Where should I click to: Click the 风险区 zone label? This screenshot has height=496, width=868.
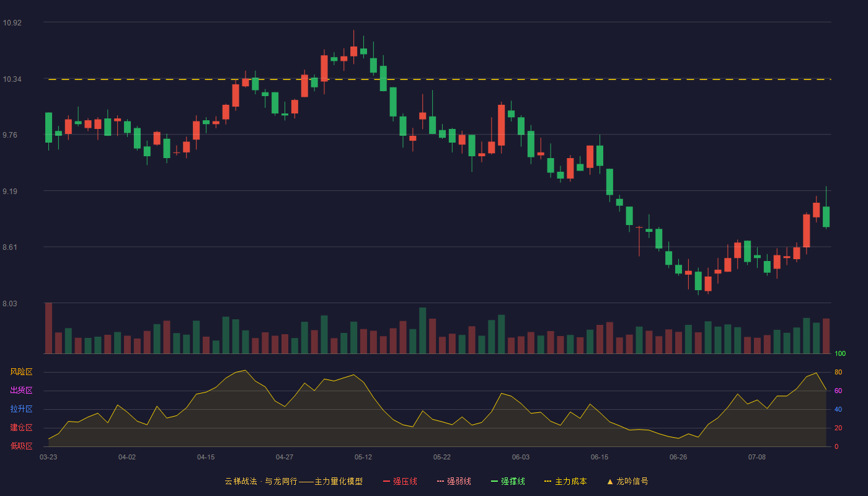tap(21, 372)
